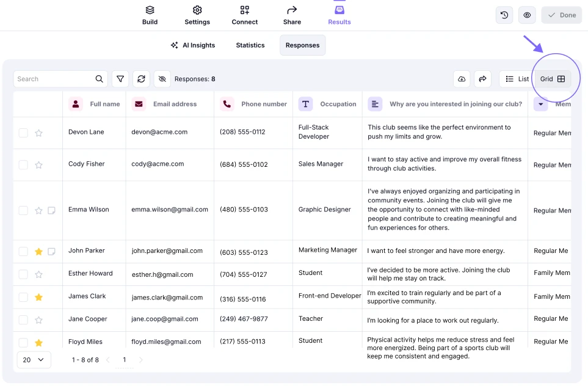Click the Done button

pyautogui.click(x=561, y=15)
